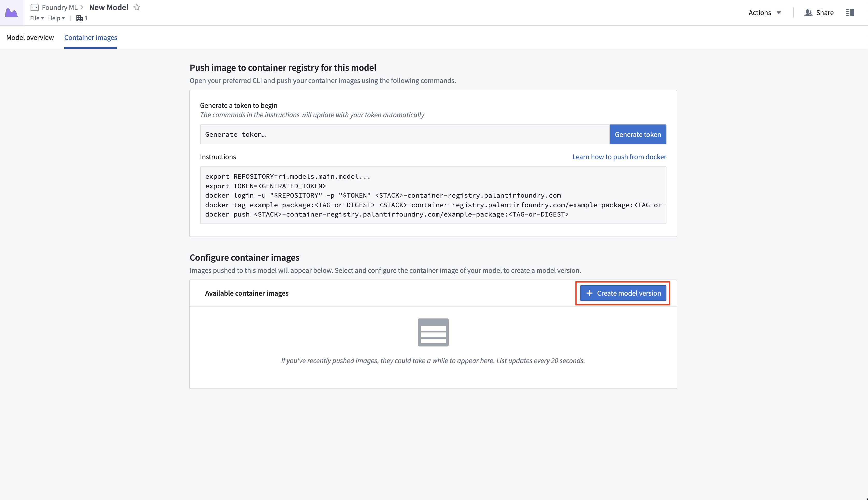This screenshot has width=868, height=500.
Task: Star the New Model as favorite
Action: pyautogui.click(x=137, y=7)
